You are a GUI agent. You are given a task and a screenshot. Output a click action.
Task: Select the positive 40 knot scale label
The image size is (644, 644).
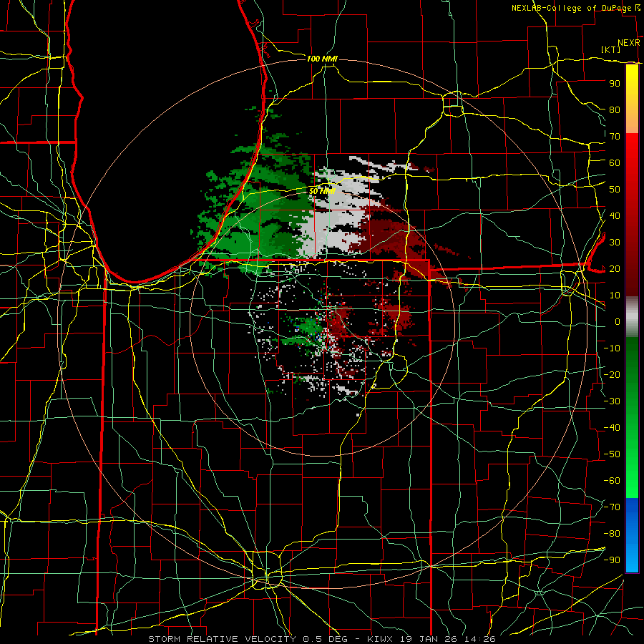[x=615, y=216]
